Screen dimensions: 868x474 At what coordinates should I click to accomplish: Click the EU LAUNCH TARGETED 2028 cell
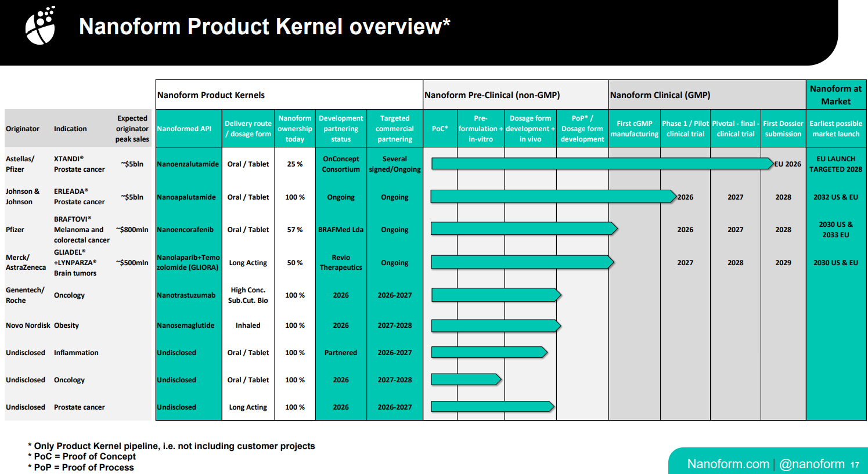click(x=835, y=164)
